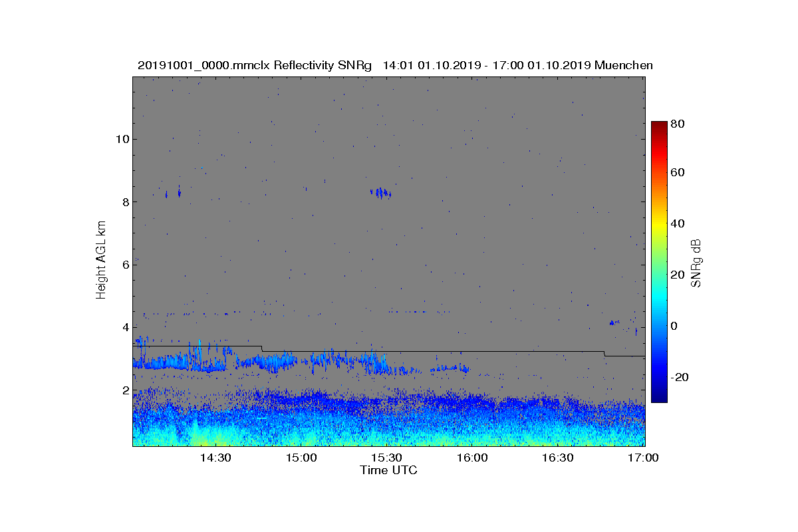
Task: Click the "15:30" time tick label
Action: coord(386,458)
